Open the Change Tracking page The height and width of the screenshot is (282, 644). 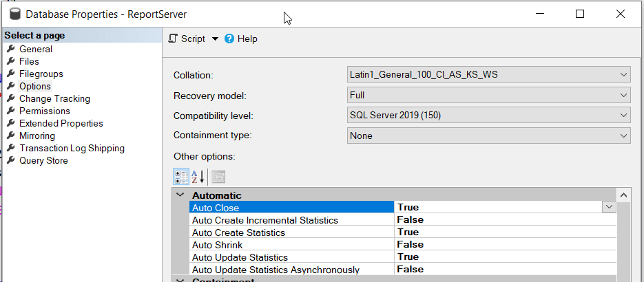tap(54, 99)
